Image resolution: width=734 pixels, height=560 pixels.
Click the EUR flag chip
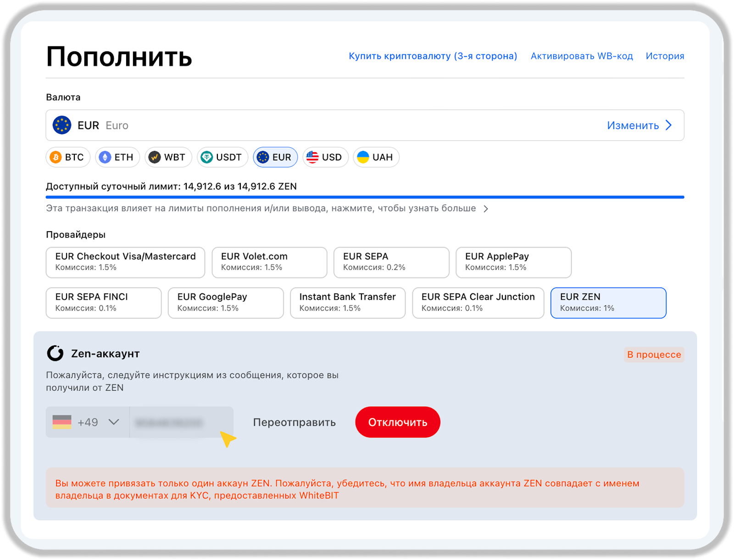275,157
